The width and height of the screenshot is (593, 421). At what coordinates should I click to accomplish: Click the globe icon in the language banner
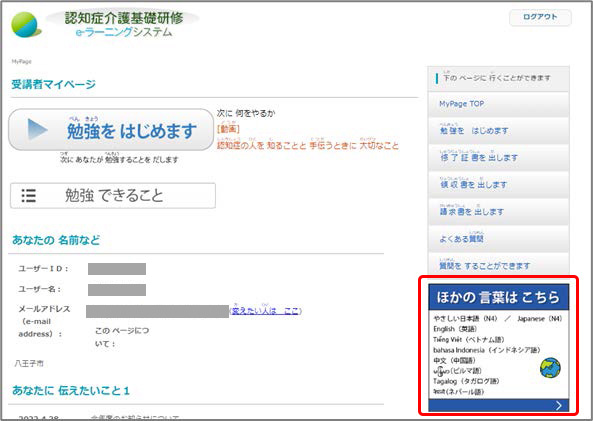pos(550,368)
